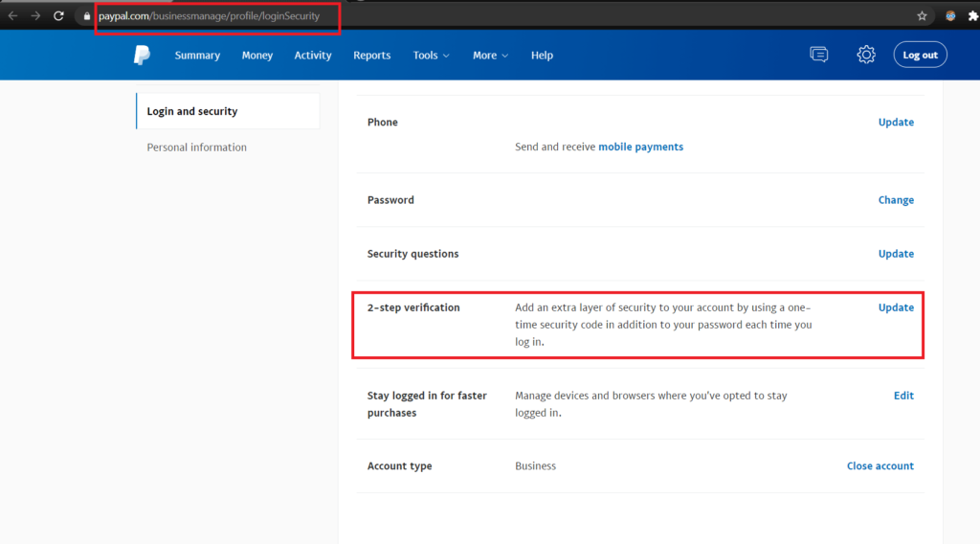Expand the More dropdown menu

coord(490,56)
